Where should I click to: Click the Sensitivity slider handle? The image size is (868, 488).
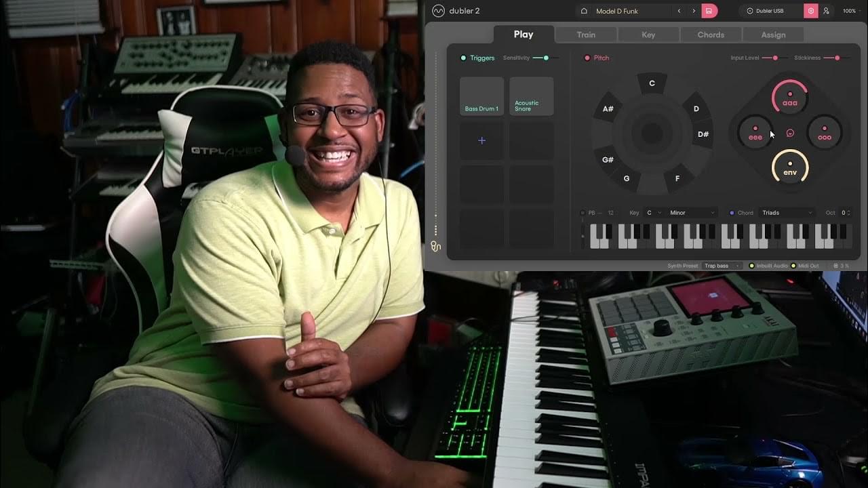tap(546, 58)
